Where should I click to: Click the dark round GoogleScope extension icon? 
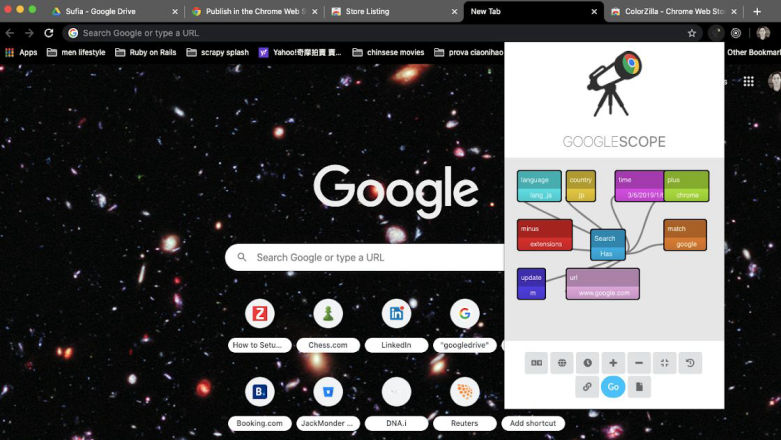[716, 33]
